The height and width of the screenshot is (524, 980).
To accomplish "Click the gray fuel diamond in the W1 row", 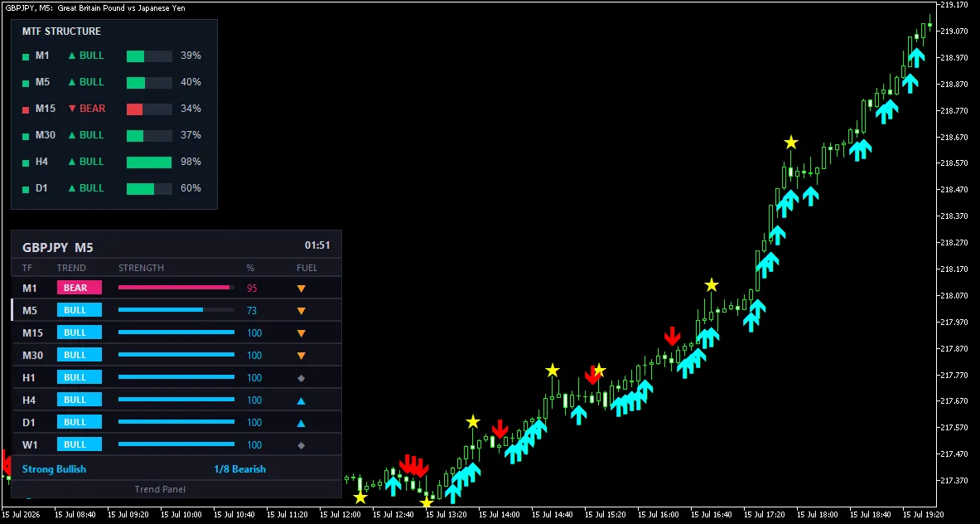I will (301, 445).
